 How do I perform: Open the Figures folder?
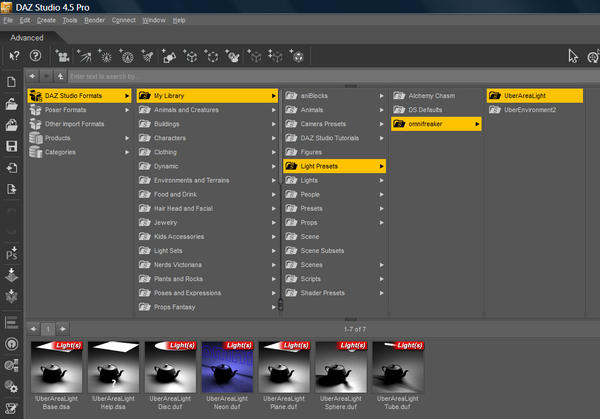(x=334, y=152)
